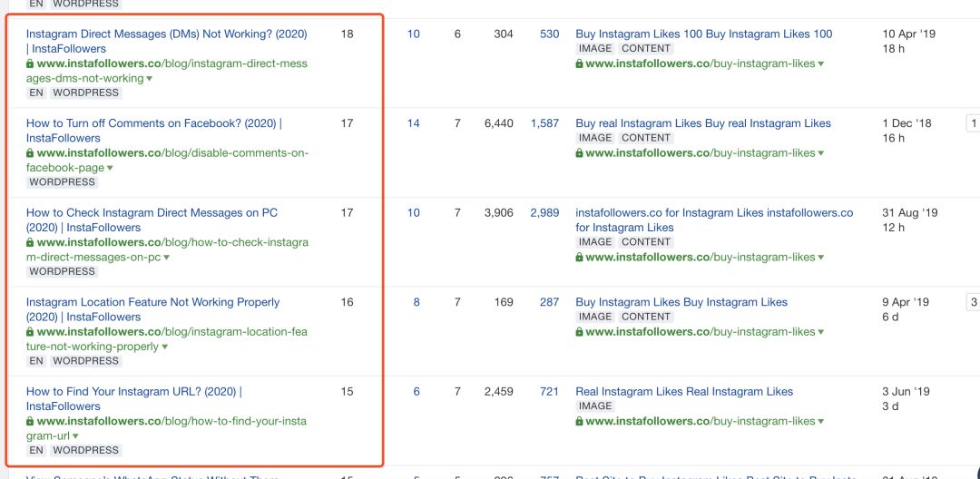
Task: Click the IMAGE tag under 'Real Instagram Likes'
Action: pyautogui.click(x=595, y=406)
